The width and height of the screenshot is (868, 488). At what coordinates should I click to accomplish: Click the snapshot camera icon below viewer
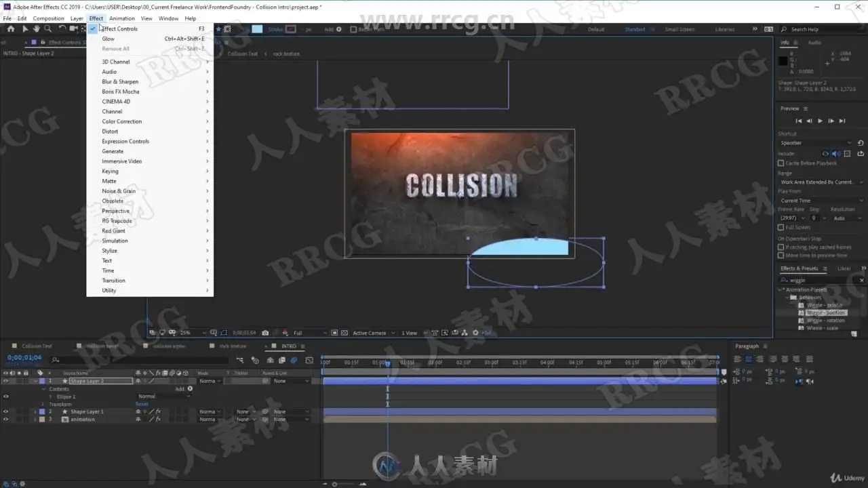click(265, 333)
